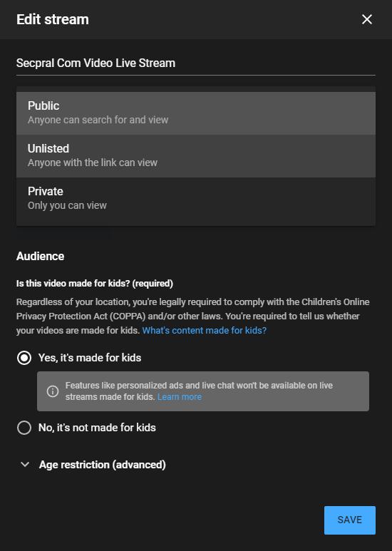Screen dimensions: 392x551
Task: Click the Yes, it's made for kids label text
Action: (x=90, y=358)
